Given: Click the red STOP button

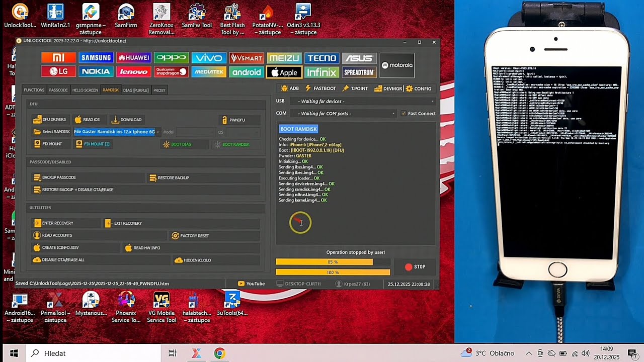Looking at the screenshot, I should (x=415, y=267).
